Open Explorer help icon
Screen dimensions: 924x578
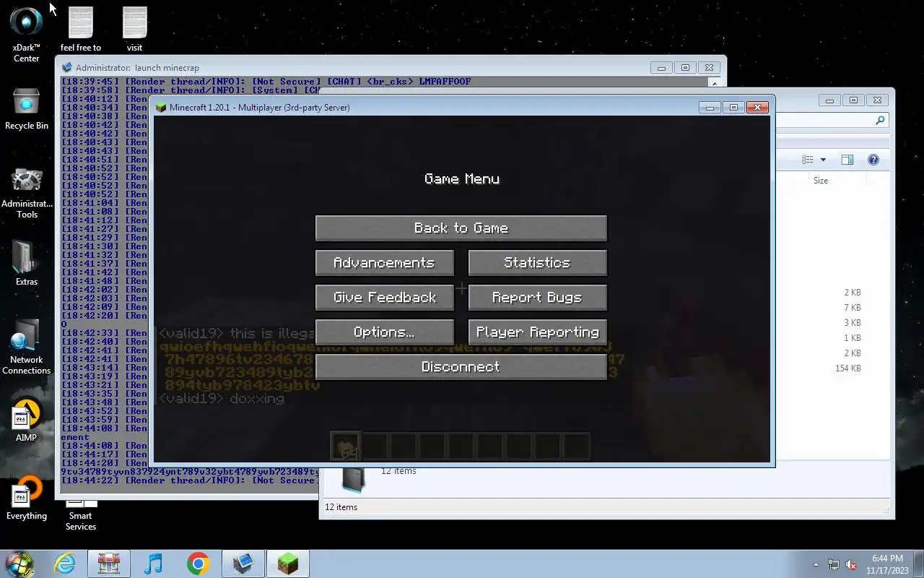point(873,160)
